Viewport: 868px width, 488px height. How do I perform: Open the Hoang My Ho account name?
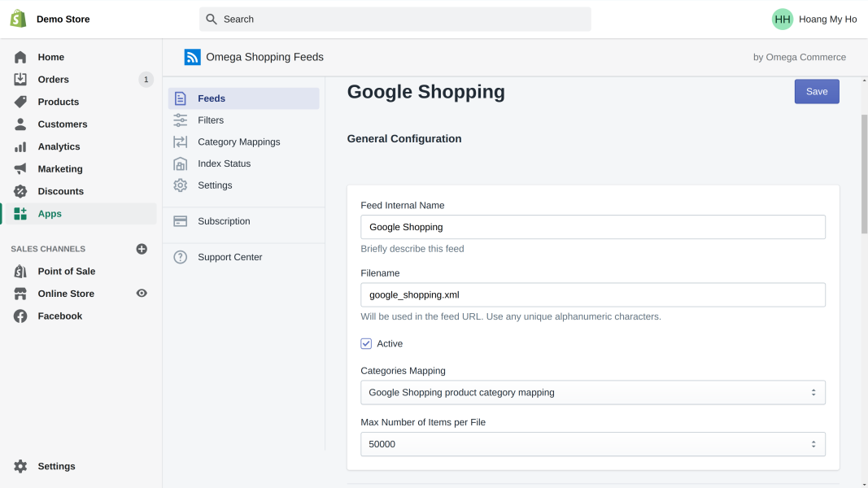tap(827, 20)
